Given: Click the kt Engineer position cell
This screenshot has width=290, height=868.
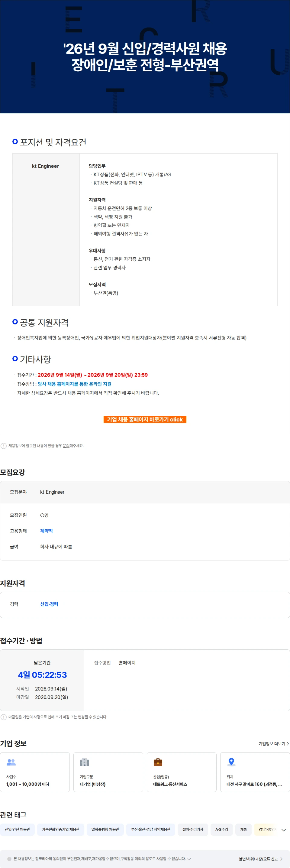Looking at the screenshot, I should pos(46,229).
